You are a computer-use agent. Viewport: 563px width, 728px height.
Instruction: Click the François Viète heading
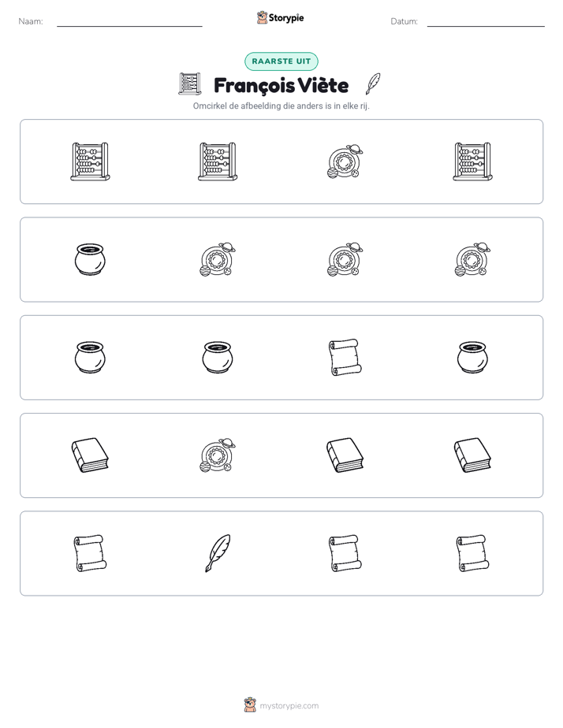281,85
